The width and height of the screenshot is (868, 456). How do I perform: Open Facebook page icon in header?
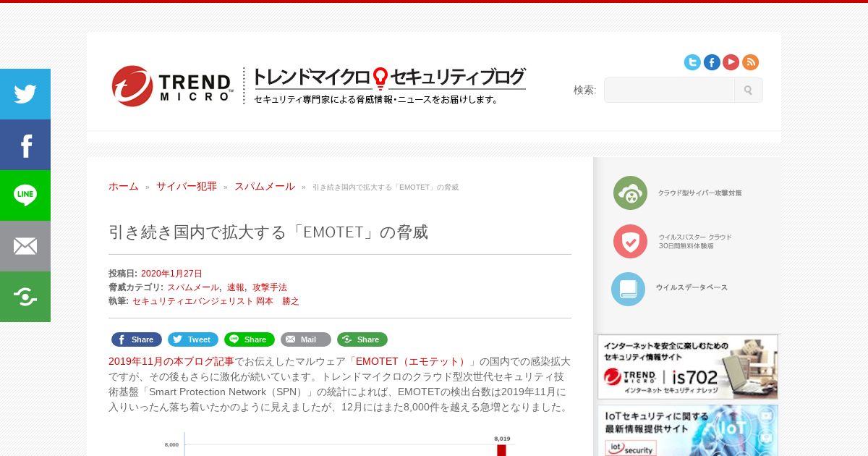712,62
